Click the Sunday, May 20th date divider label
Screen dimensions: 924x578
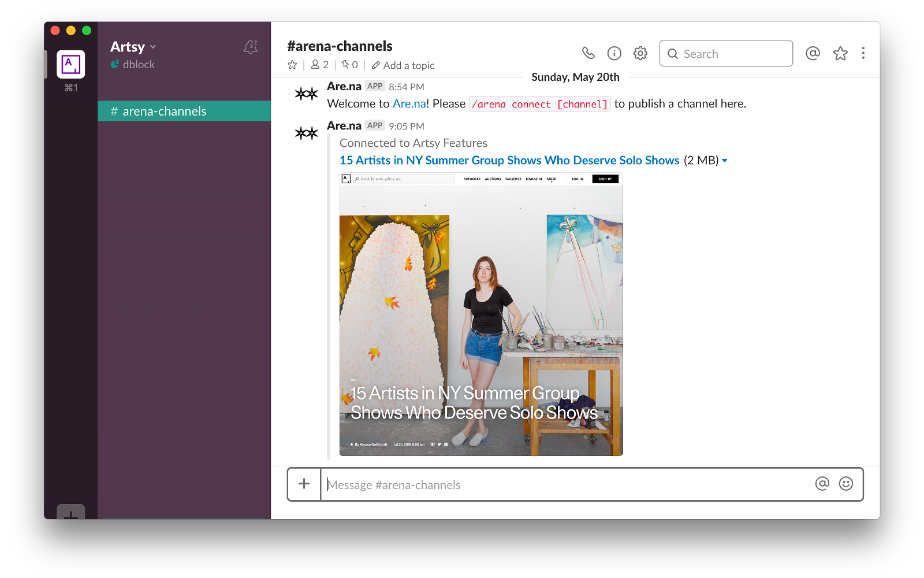pyautogui.click(x=576, y=77)
